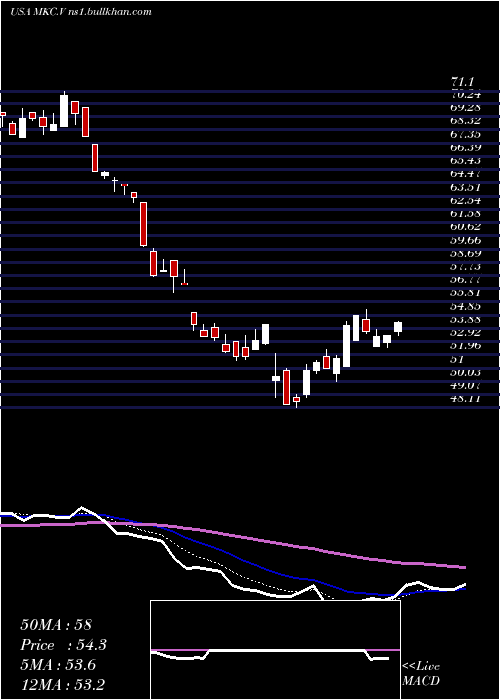500x700 pixels.
Task: Click the 68.32 price level label
Action: 466,121
